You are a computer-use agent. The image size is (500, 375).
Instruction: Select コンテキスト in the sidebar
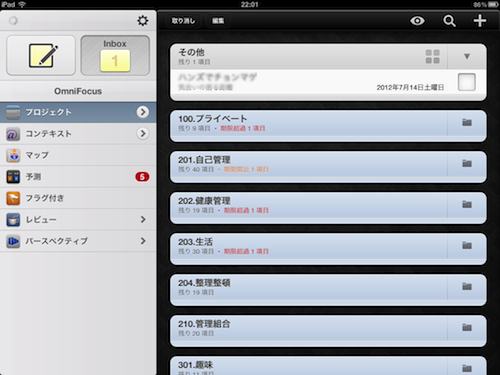[x=78, y=134]
